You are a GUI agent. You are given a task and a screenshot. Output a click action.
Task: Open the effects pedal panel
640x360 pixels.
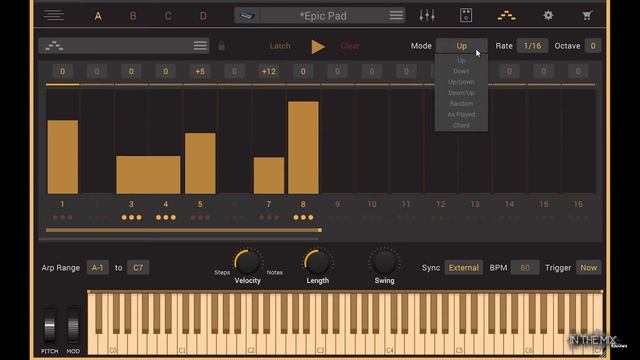click(466, 16)
